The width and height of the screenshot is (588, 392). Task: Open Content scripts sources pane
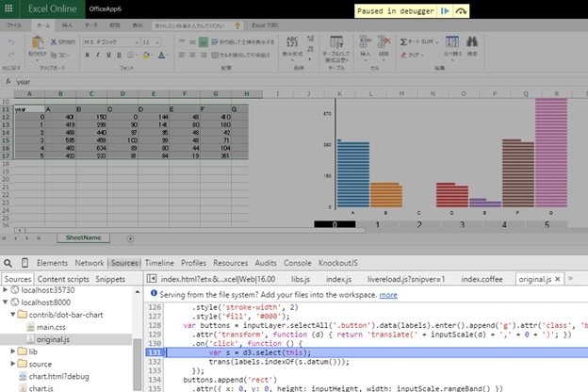coord(63,279)
